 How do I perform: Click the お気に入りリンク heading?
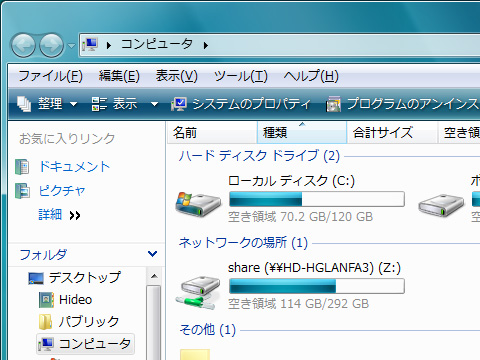[67, 139]
